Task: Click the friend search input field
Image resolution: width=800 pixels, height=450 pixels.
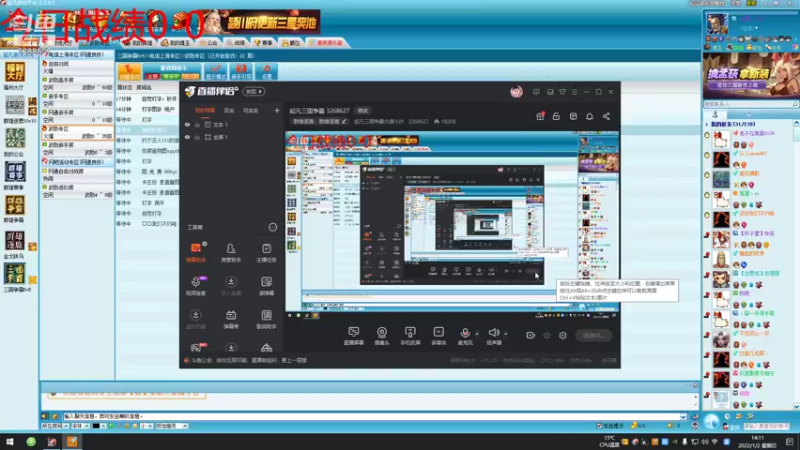Action: point(748,104)
